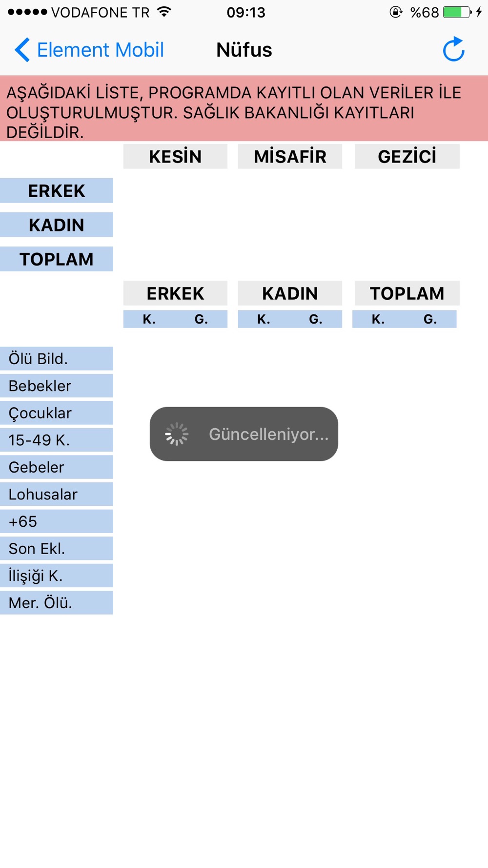Tap the second KADIN column header

(x=290, y=293)
